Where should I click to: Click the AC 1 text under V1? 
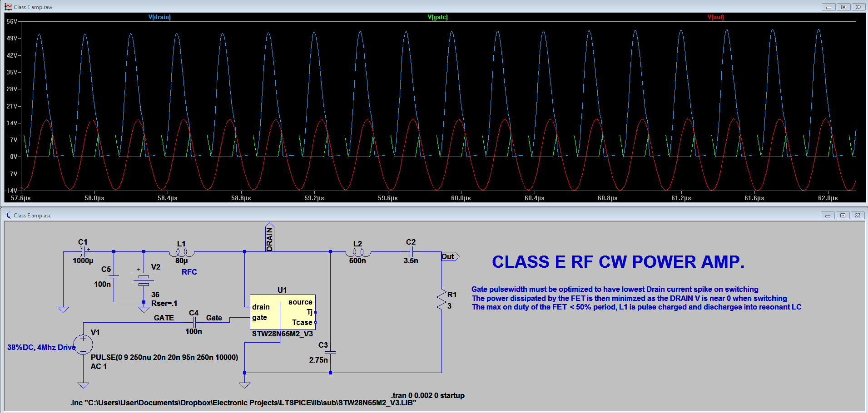click(x=99, y=366)
